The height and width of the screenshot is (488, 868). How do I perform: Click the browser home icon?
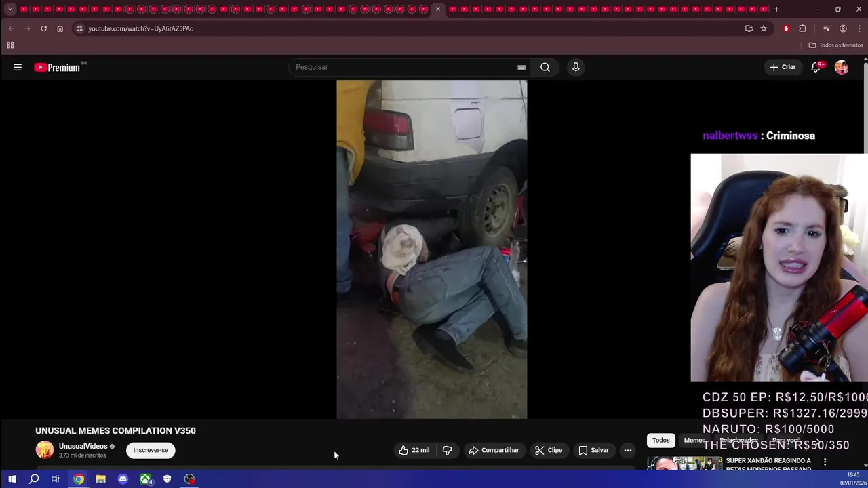tap(60, 28)
